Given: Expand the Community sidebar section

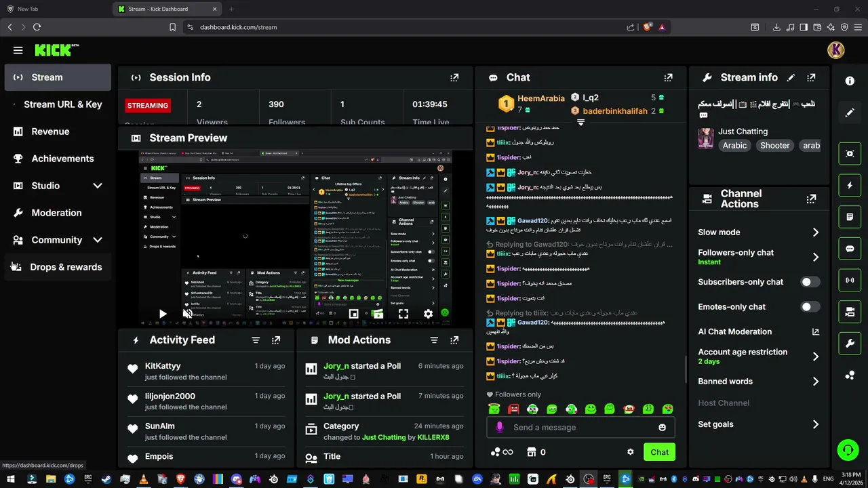Looking at the screenshot, I should (97, 240).
